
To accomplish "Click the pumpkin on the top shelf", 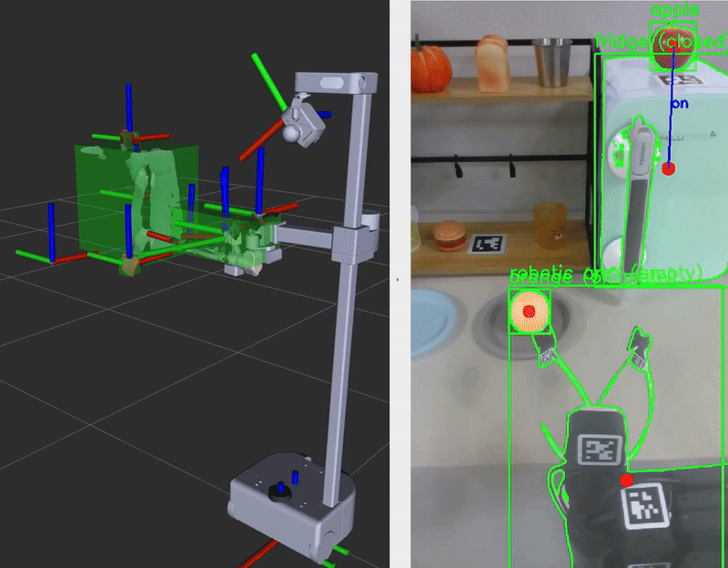I will (431, 67).
